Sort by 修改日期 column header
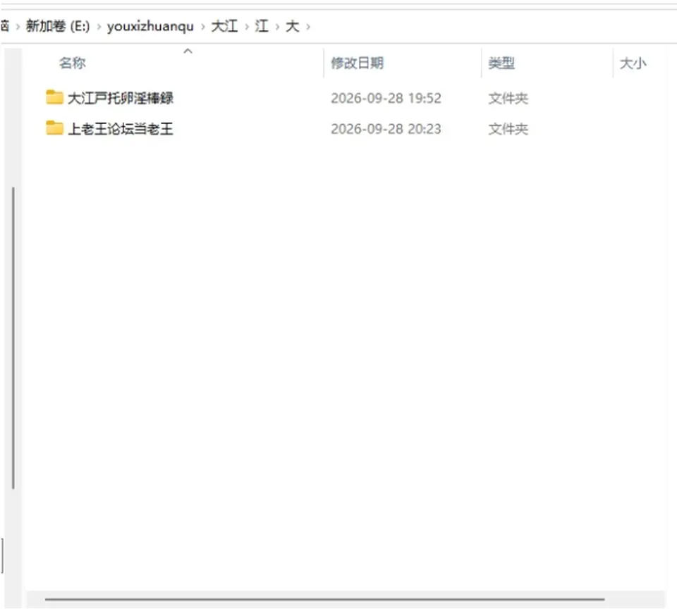This screenshot has width=677, height=616. point(357,63)
